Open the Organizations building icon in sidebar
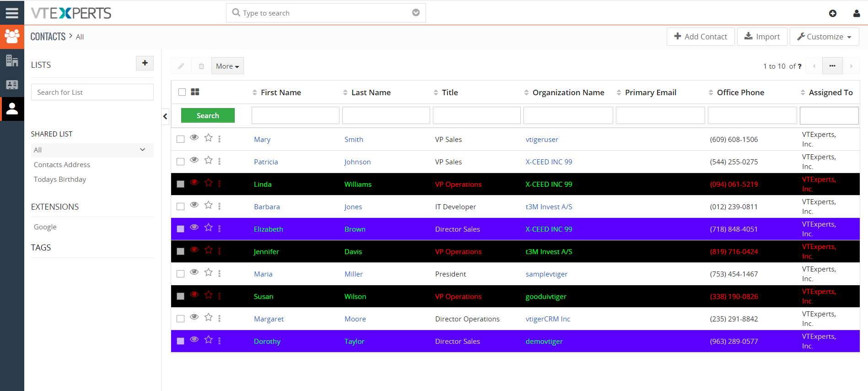Viewport: 868px width, 391px height. pos(12,60)
